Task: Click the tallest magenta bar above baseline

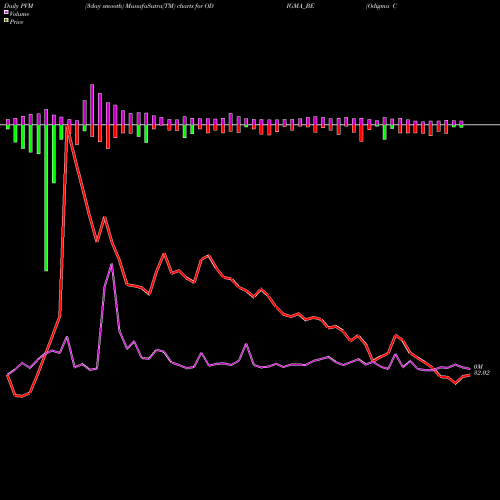Action: 92,105
